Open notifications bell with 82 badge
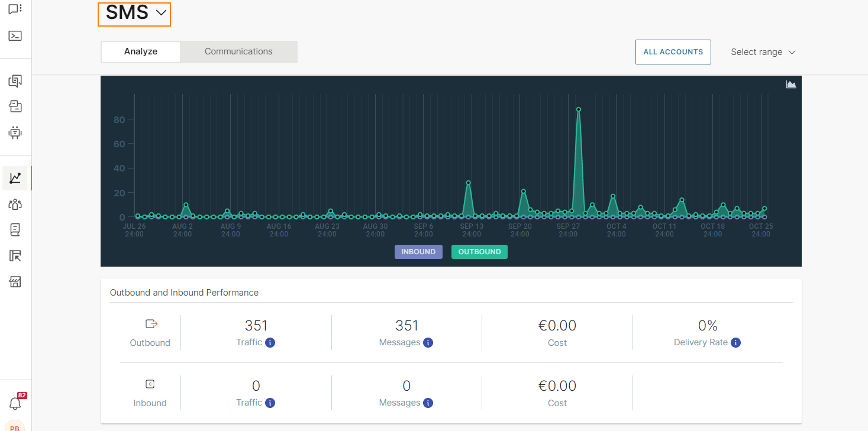The width and height of the screenshot is (868, 431). [15, 403]
